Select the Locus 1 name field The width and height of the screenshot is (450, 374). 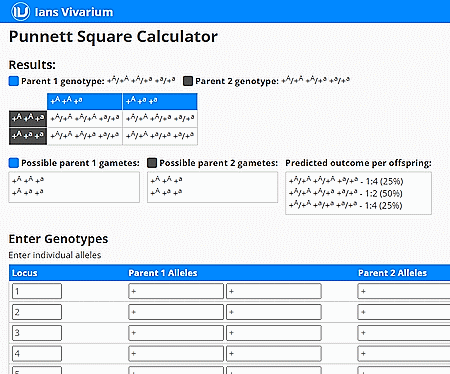coord(37,291)
